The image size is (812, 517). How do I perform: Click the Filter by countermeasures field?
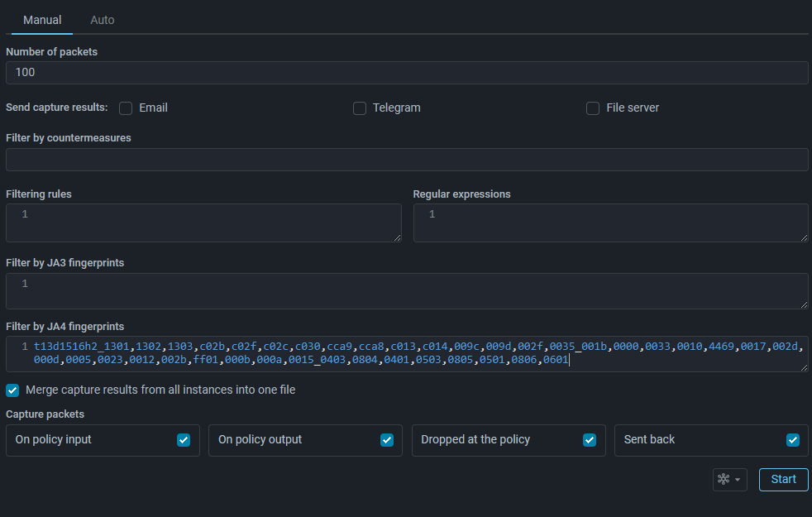406,160
